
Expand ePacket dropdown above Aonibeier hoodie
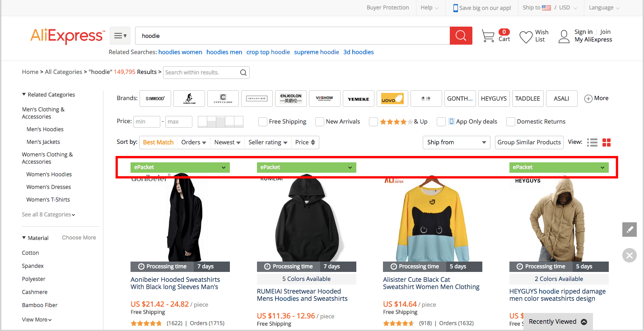[x=180, y=167]
